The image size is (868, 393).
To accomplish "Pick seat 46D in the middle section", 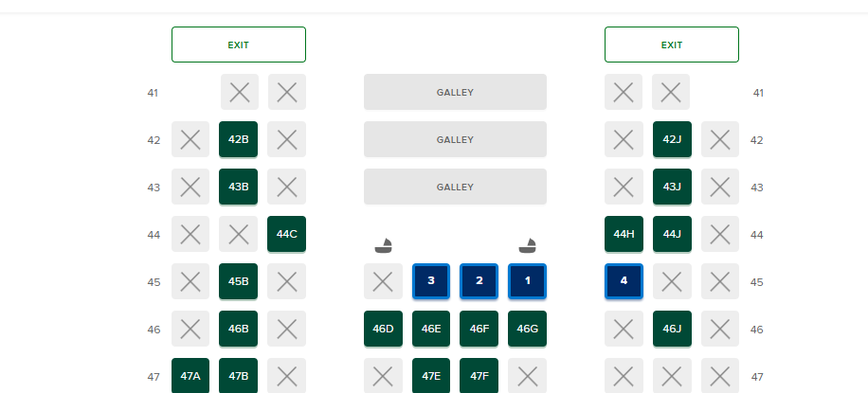I will 383,329.
